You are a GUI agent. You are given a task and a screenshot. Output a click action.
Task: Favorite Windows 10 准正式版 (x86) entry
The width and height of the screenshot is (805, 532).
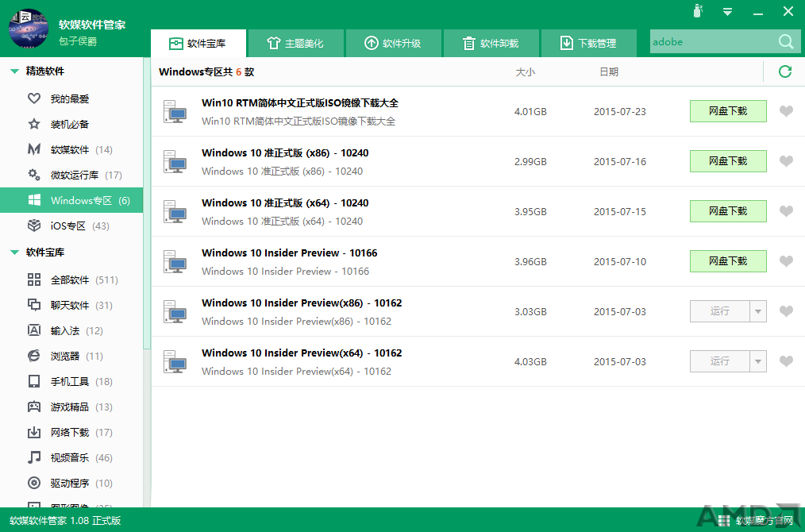tap(786, 160)
